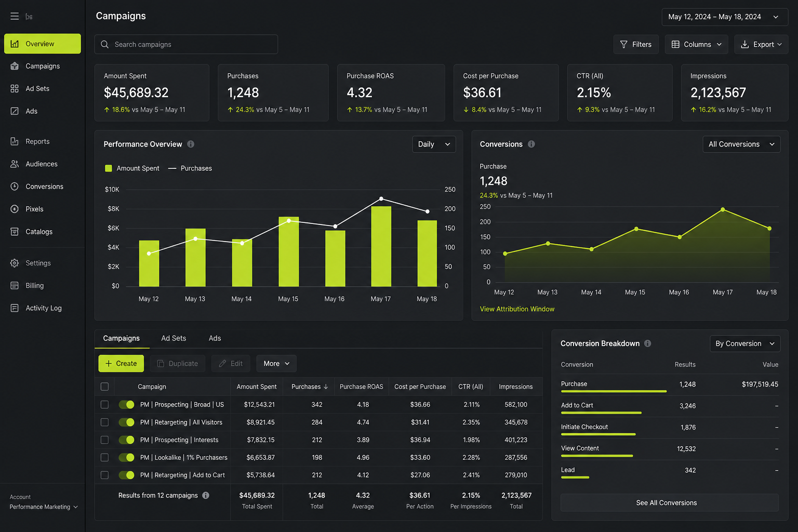Click the plus icon on Create
The height and width of the screenshot is (532, 798).
109,364
